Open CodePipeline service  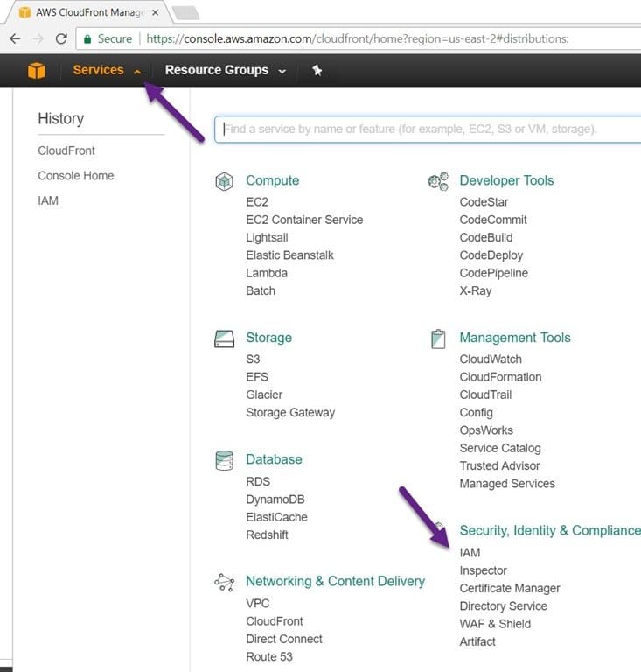point(493,273)
